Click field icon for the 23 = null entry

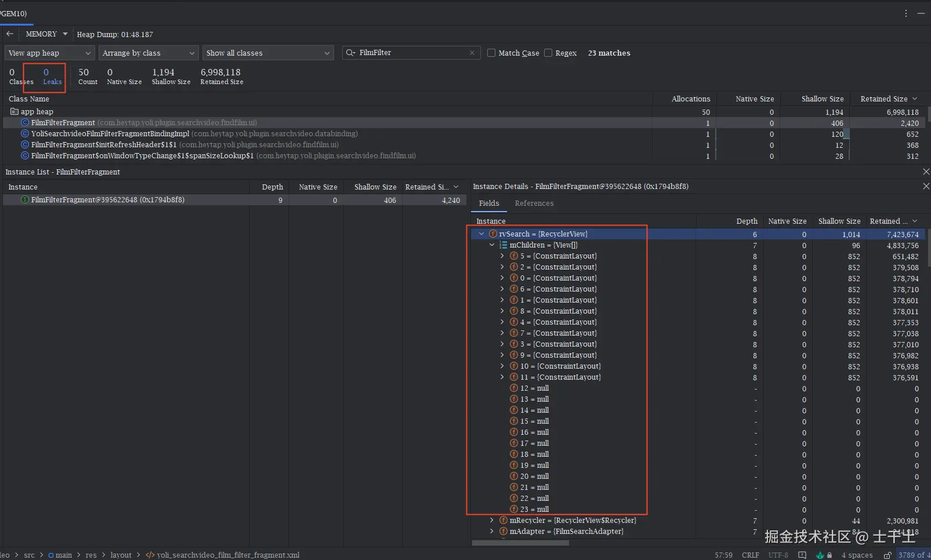click(514, 510)
